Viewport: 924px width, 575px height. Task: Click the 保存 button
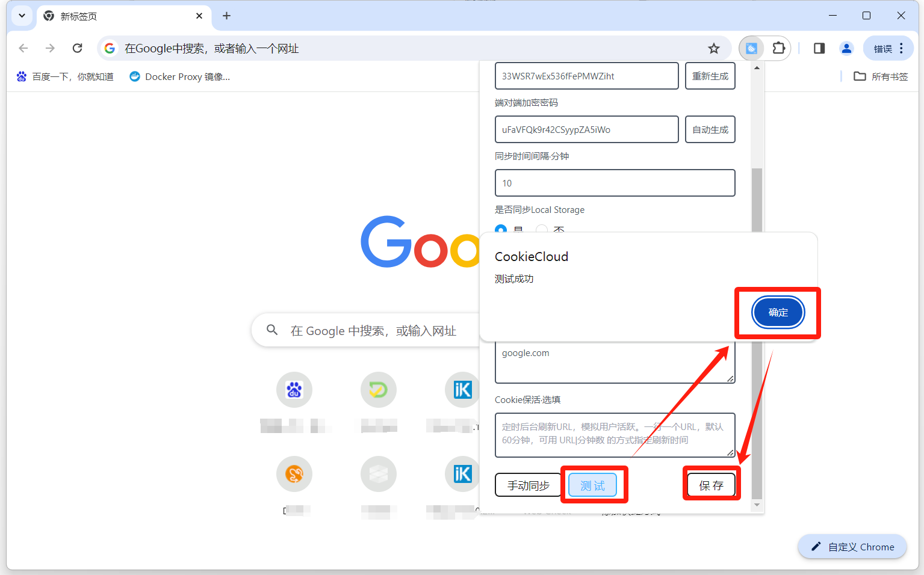[x=711, y=485]
